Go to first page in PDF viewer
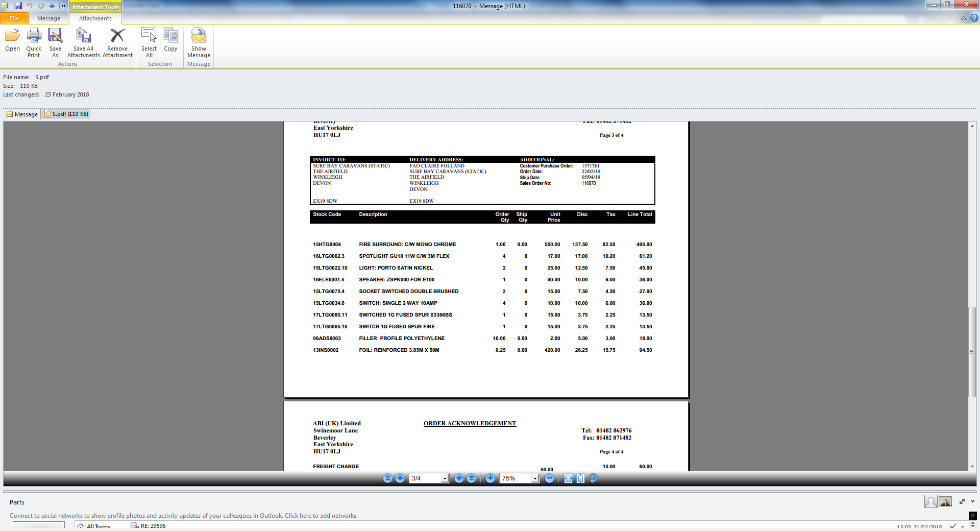This screenshot has width=980, height=531. (387, 478)
